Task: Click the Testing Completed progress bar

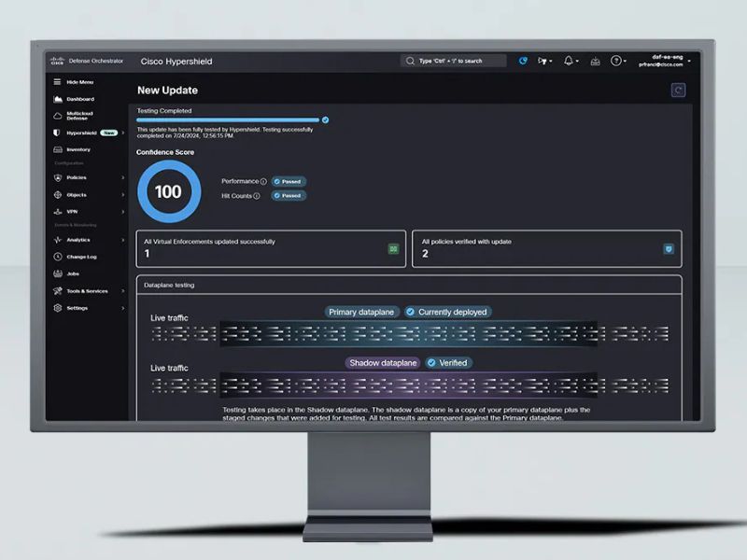Action: 229,120
